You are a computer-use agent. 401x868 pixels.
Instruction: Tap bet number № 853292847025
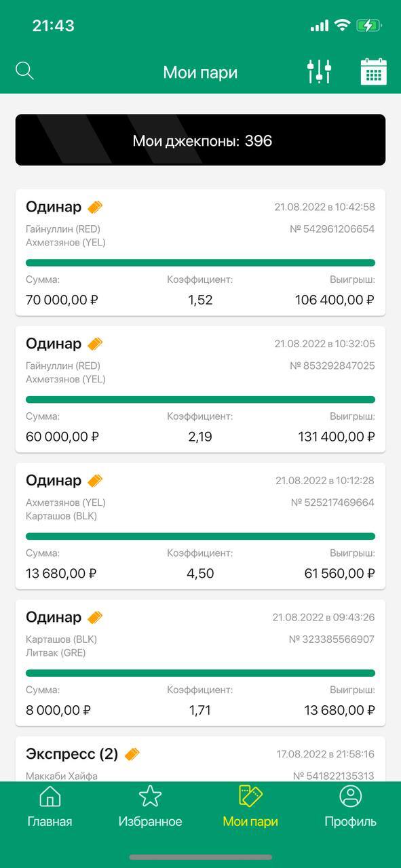(x=332, y=366)
